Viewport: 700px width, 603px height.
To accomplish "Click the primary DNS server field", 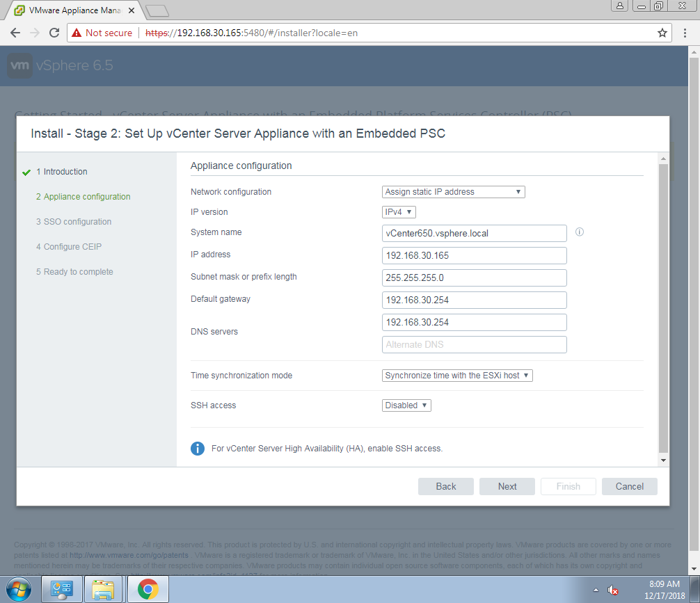I will pos(474,322).
